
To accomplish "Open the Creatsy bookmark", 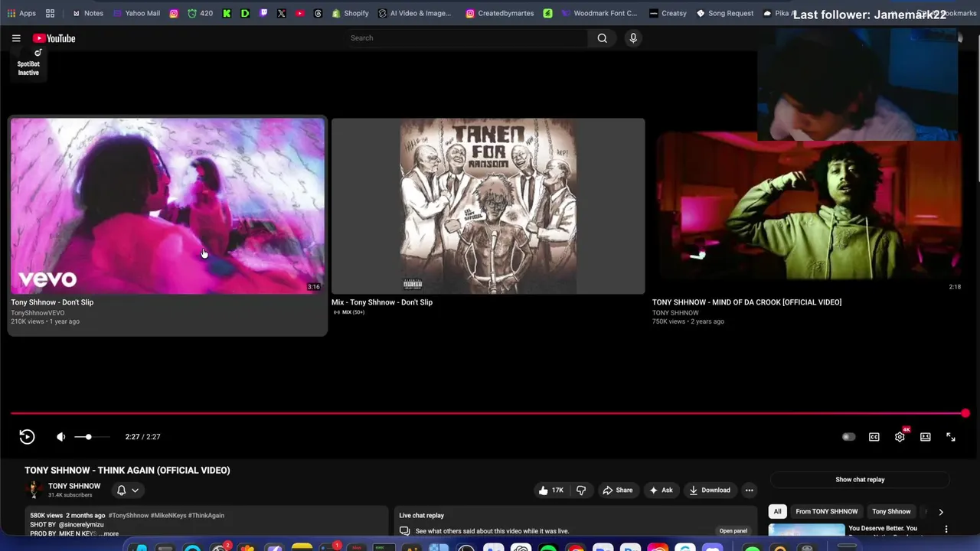I will tap(668, 13).
